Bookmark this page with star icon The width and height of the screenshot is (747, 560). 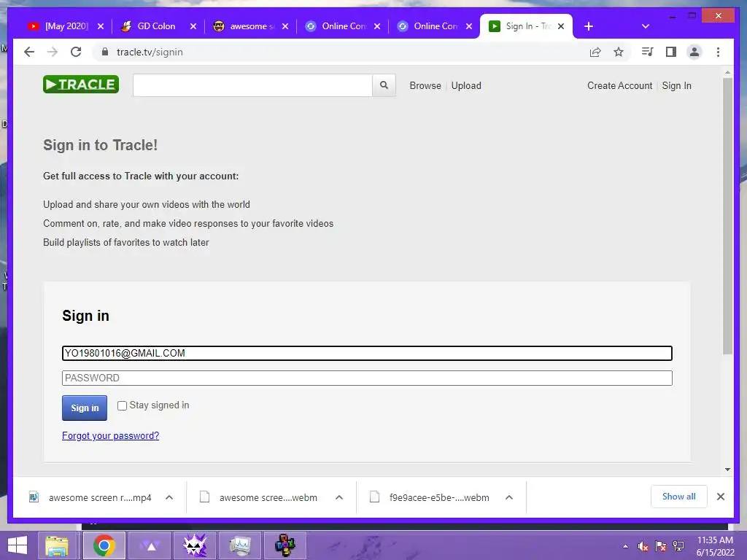[x=619, y=52]
